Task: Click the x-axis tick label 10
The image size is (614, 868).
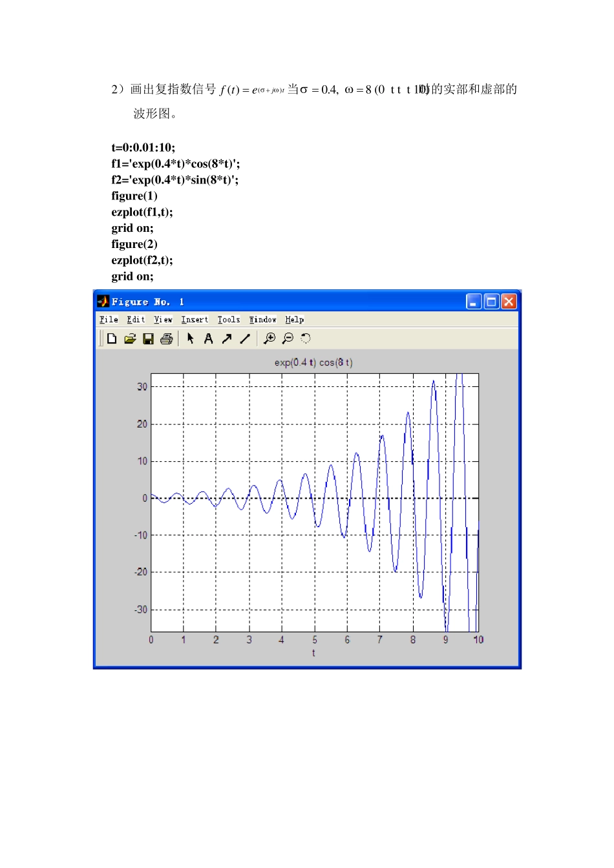Action: coord(478,639)
